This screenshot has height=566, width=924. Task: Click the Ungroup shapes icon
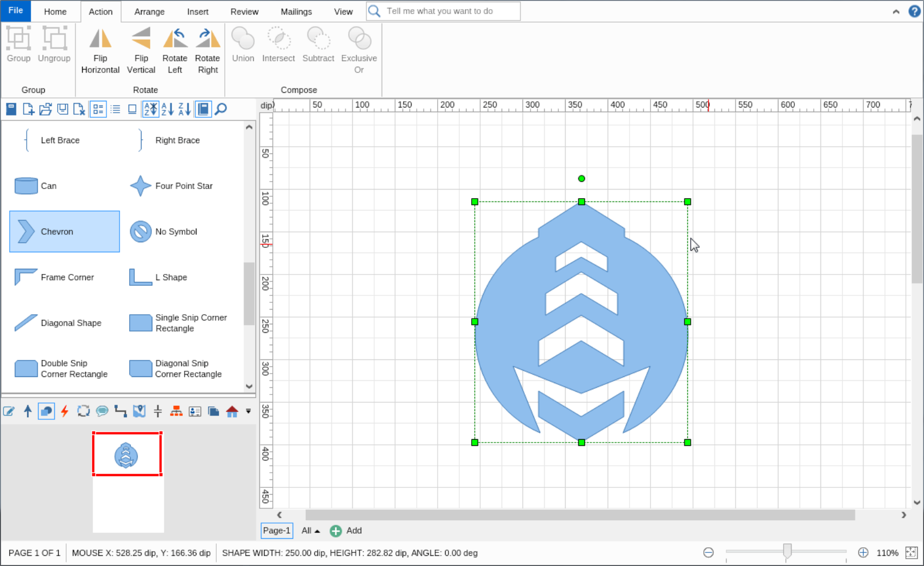[54, 38]
